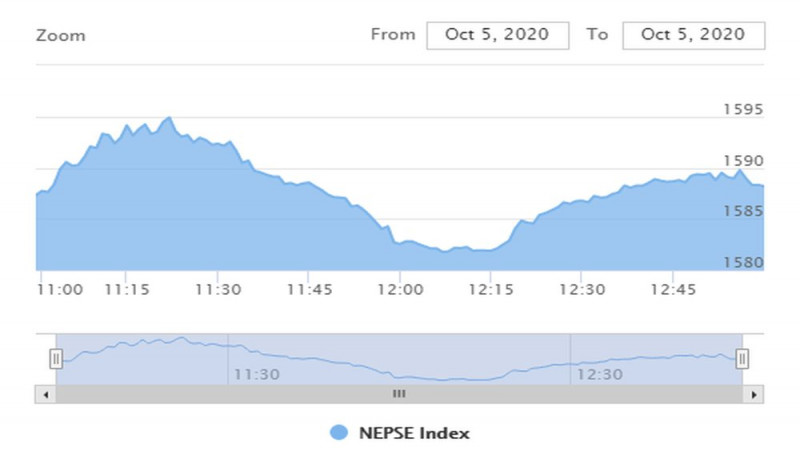Click the scrollbar center grip handle
Screen dimensions: 800x450
pos(399,394)
